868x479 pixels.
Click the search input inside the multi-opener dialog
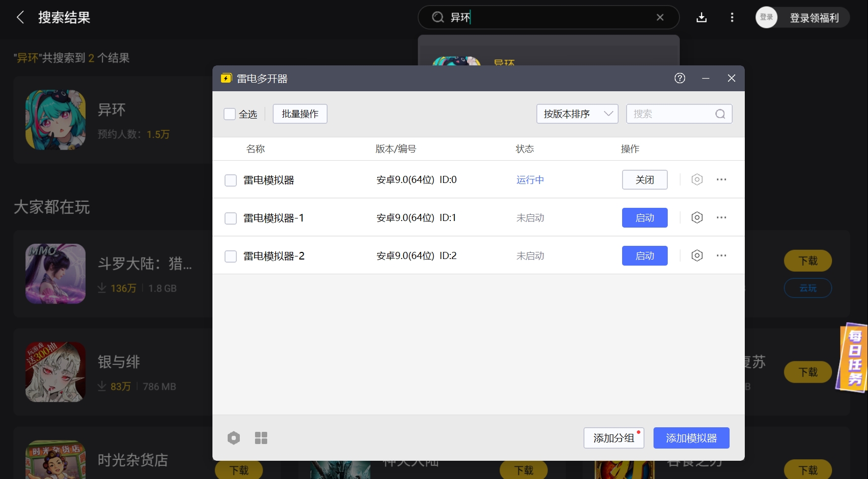674,114
